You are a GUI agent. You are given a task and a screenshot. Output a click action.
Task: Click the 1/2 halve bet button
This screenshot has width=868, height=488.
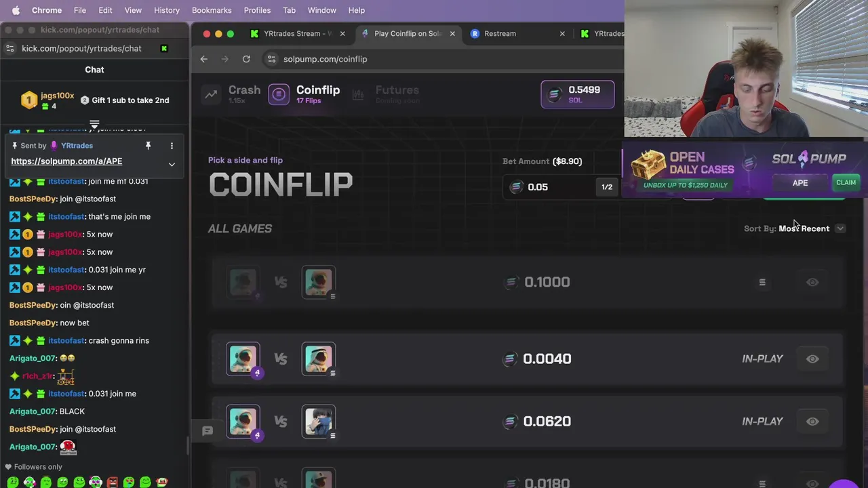pyautogui.click(x=607, y=187)
